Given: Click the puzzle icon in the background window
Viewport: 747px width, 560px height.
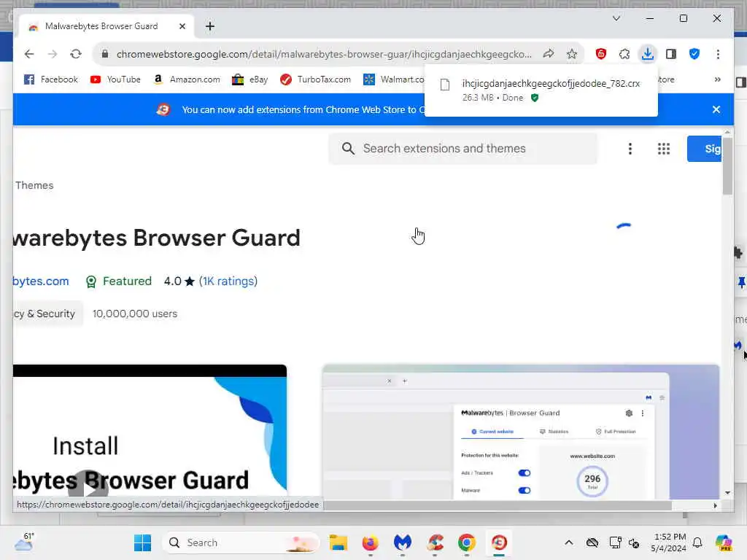Looking at the screenshot, I should tap(738, 253).
